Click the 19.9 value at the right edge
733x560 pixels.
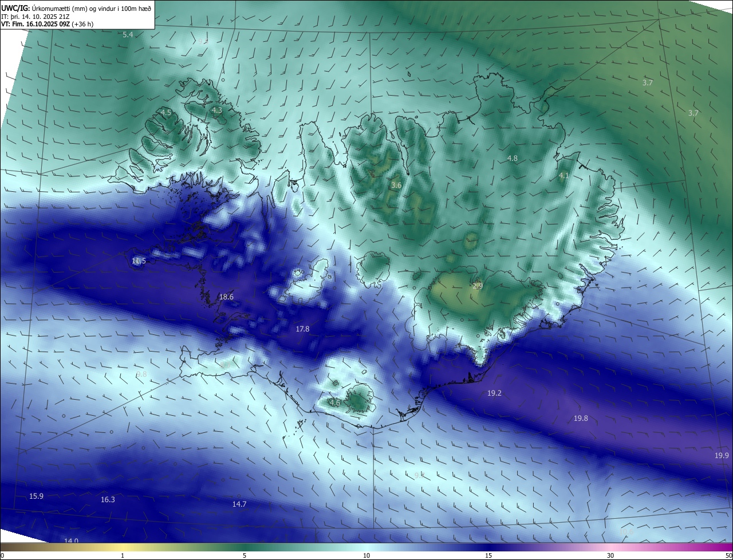(x=722, y=455)
